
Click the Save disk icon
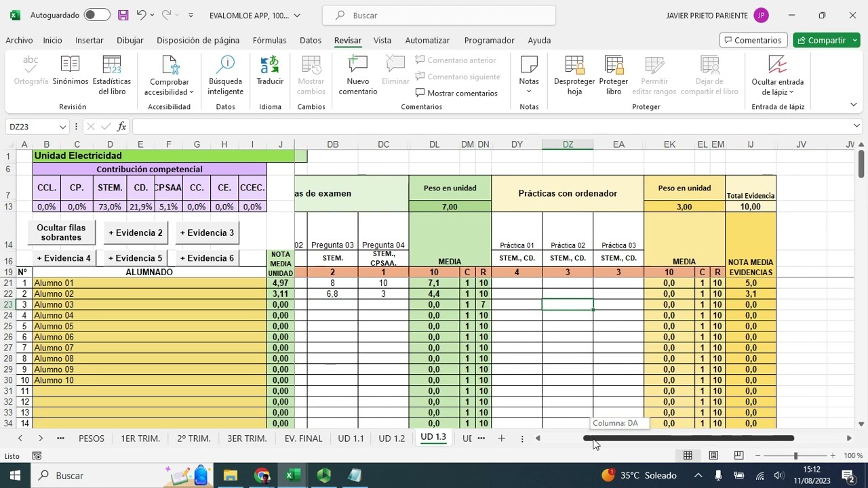point(123,15)
